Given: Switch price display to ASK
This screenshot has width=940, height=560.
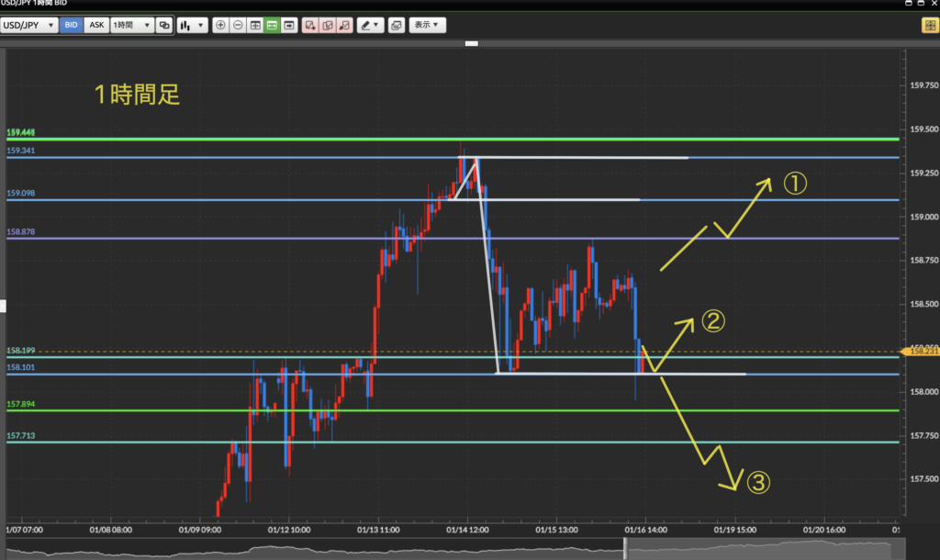Looking at the screenshot, I should click(96, 26).
